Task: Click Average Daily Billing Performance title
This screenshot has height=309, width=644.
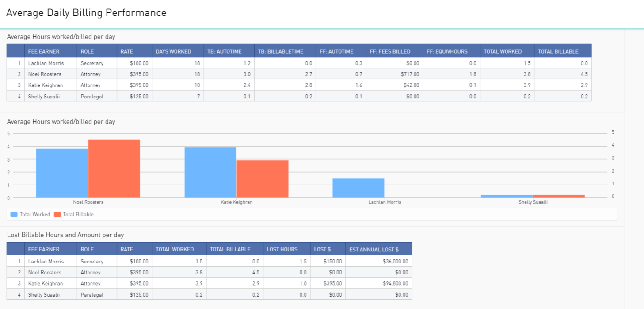Action: 86,13
